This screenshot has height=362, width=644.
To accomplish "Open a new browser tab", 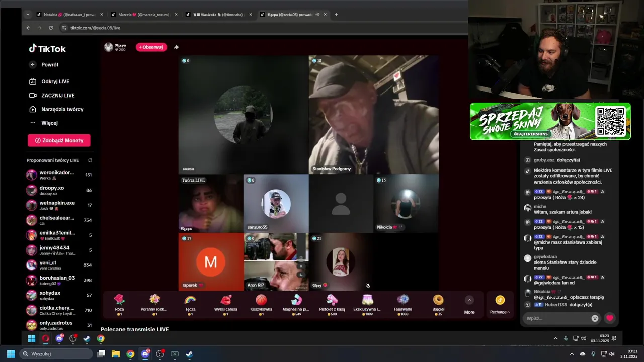I will click(x=336, y=15).
